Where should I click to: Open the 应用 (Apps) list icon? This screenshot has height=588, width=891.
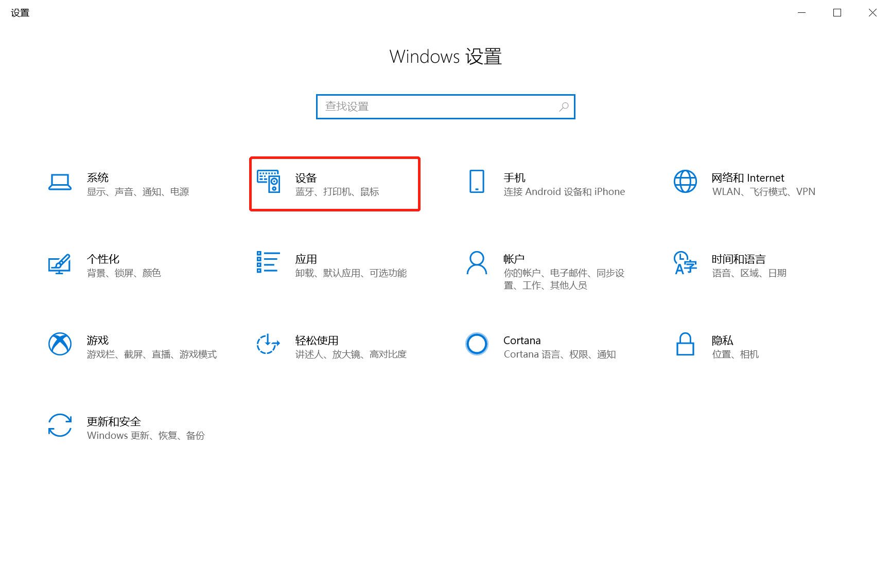(x=267, y=263)
